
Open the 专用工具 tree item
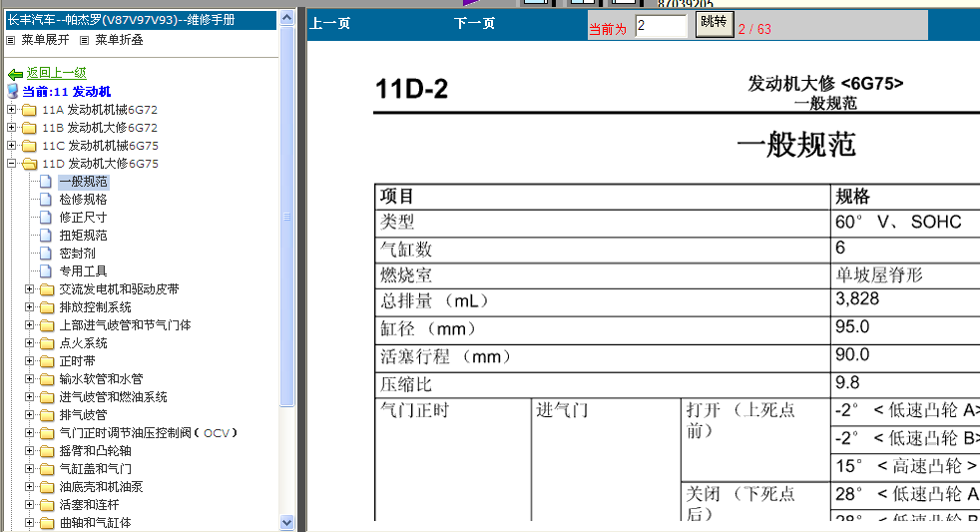point(83,271)
